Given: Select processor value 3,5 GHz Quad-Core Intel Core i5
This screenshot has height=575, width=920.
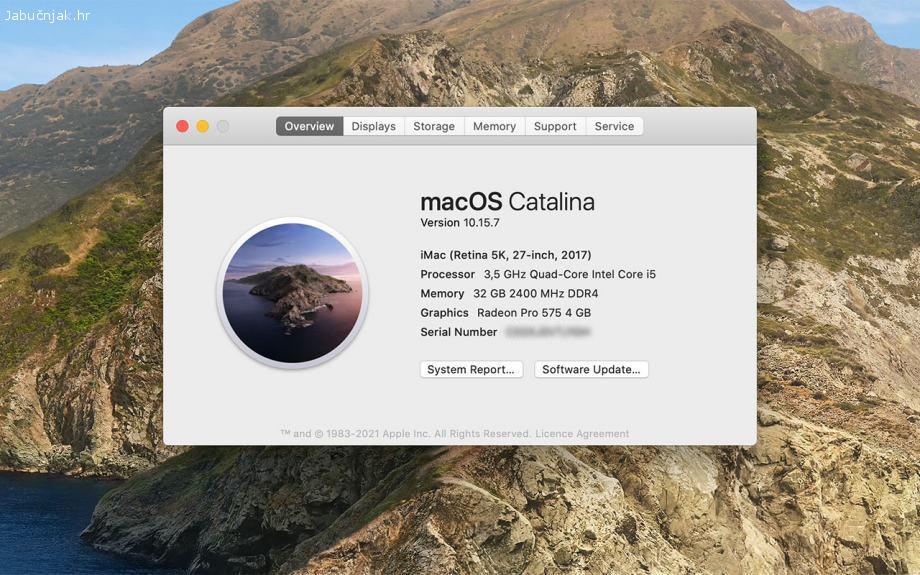Looking at the screenshot, I should [570, 274].
